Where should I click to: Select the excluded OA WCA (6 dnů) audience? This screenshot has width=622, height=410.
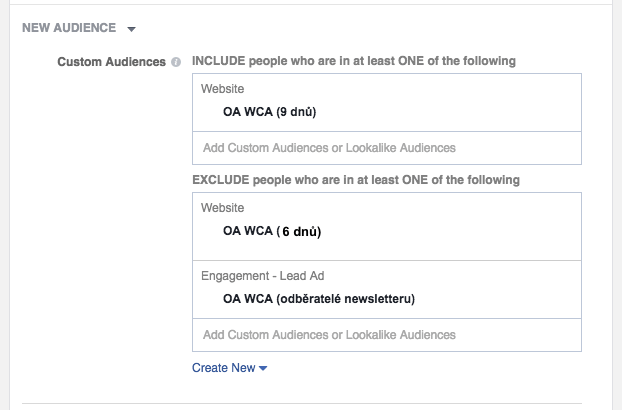pos(272,231)
